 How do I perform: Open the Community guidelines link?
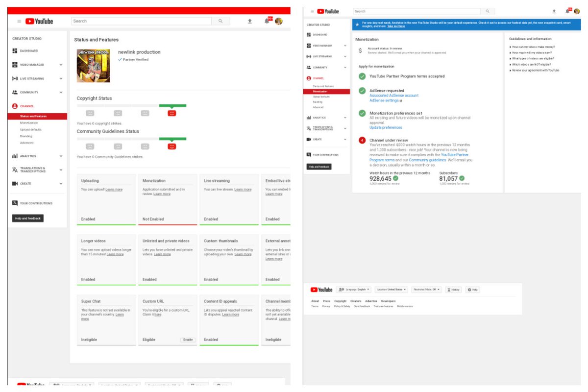(x=427, y=160)
